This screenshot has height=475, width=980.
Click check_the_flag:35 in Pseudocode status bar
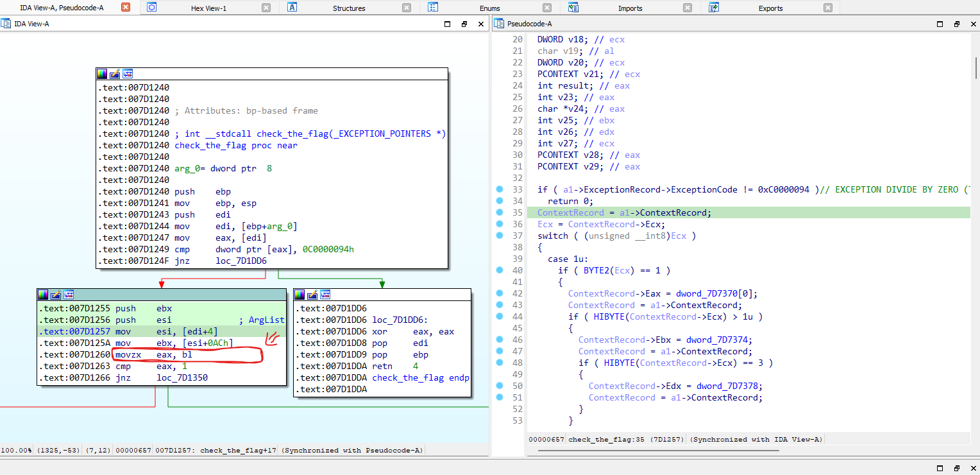606,440
